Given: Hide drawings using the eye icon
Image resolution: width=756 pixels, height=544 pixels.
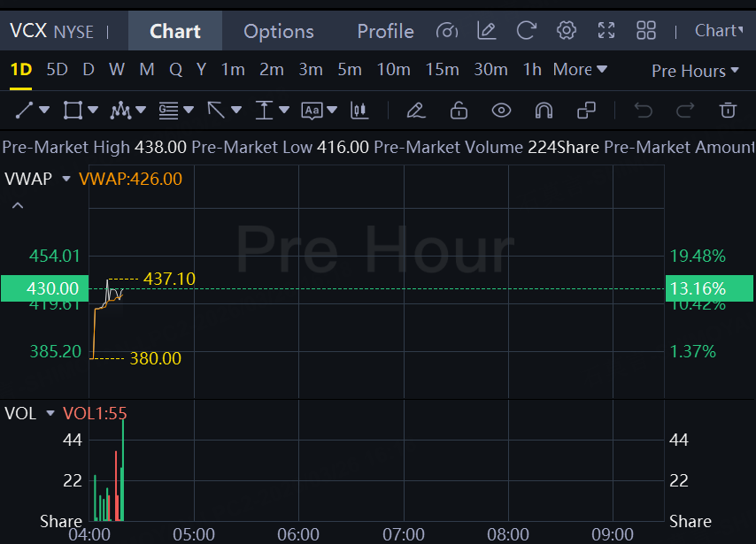Looking at the screenshot, I should coord(501,111).
